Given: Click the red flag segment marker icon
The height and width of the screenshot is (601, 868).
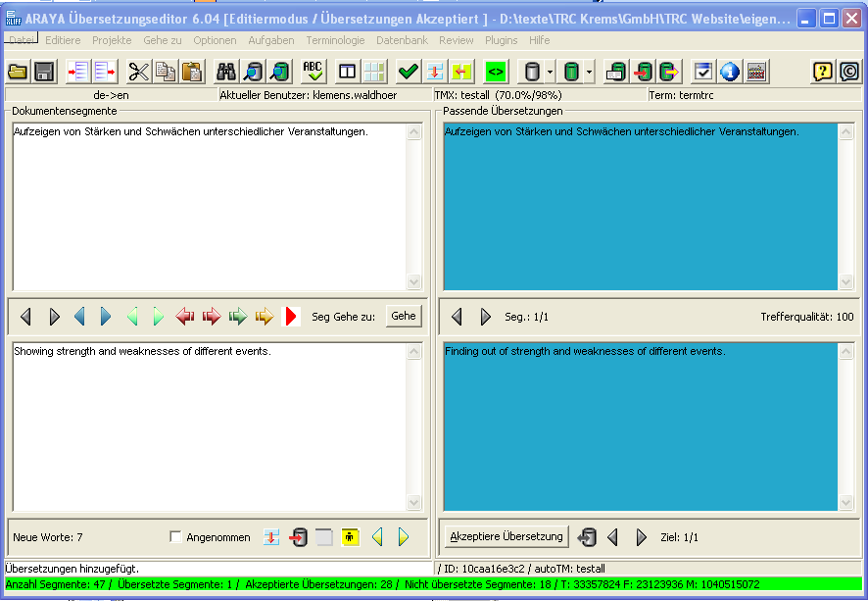Looking at the screenshot, I should click(290, 316).
